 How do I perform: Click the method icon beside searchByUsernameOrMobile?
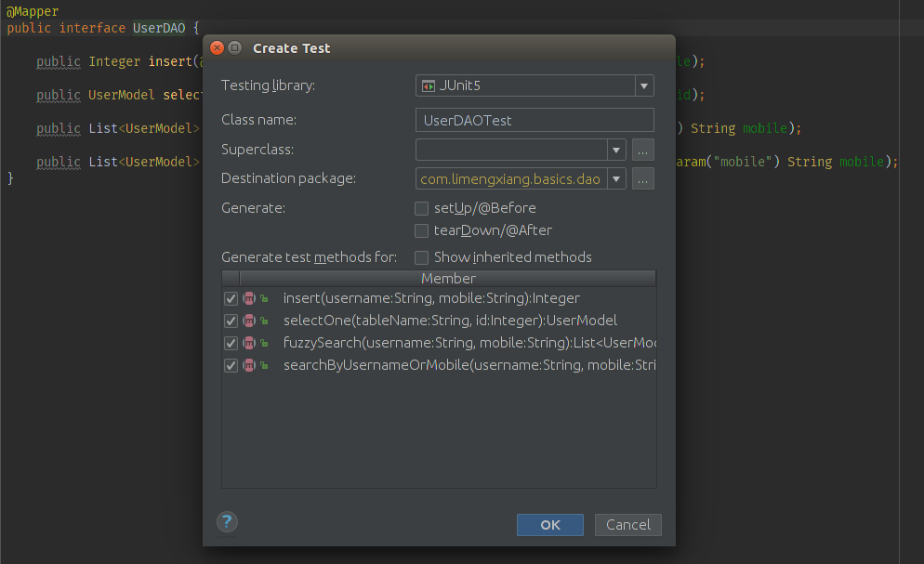pyautogui.click(x=249, y=365)
